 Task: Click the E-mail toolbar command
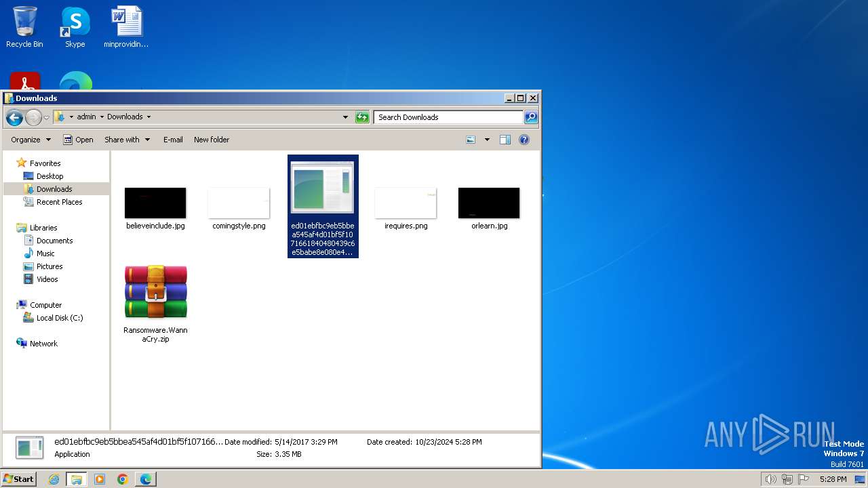point(173,140)
